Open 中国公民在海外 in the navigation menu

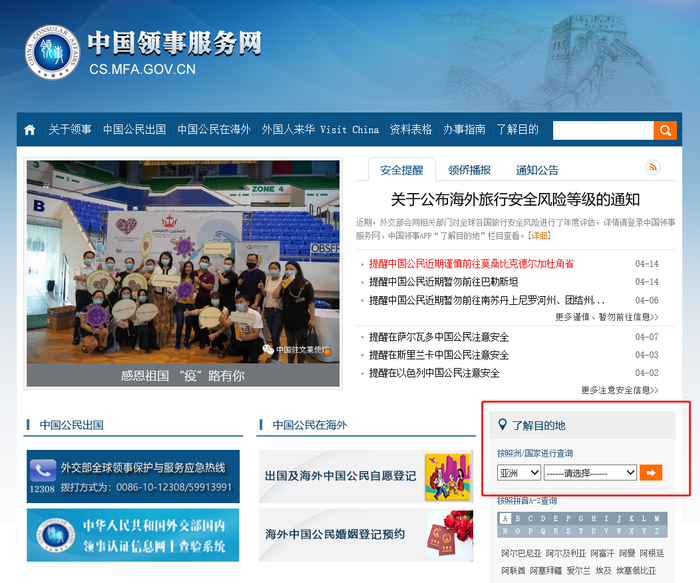click(214, 130)
